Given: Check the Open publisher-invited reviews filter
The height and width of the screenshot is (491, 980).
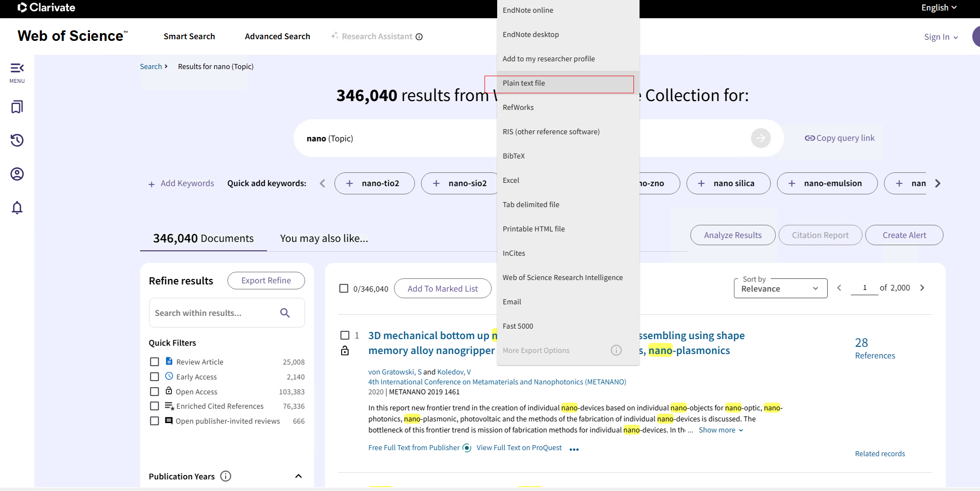Looking at the screenshot, I should (x=155, y=421).
